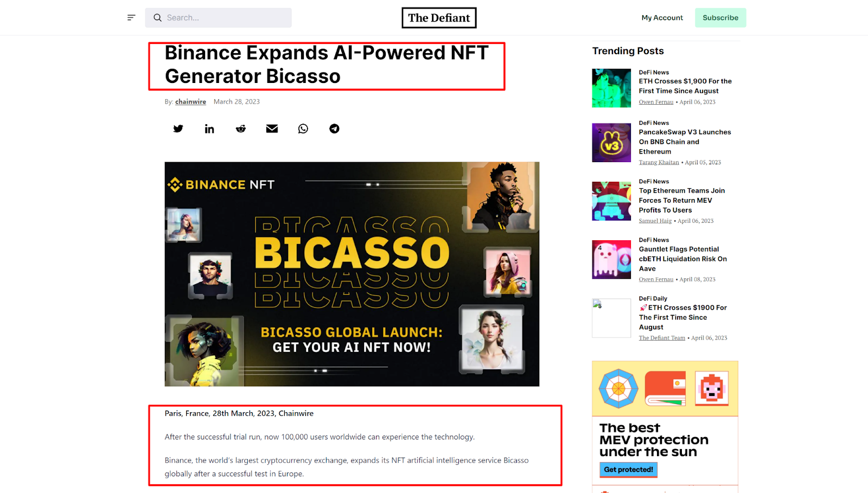Read 'ETH Crosses $1,900 For the First Time Since August'
Image resolution: width=868 pixels, height=493 pixels.
[685, 86]
